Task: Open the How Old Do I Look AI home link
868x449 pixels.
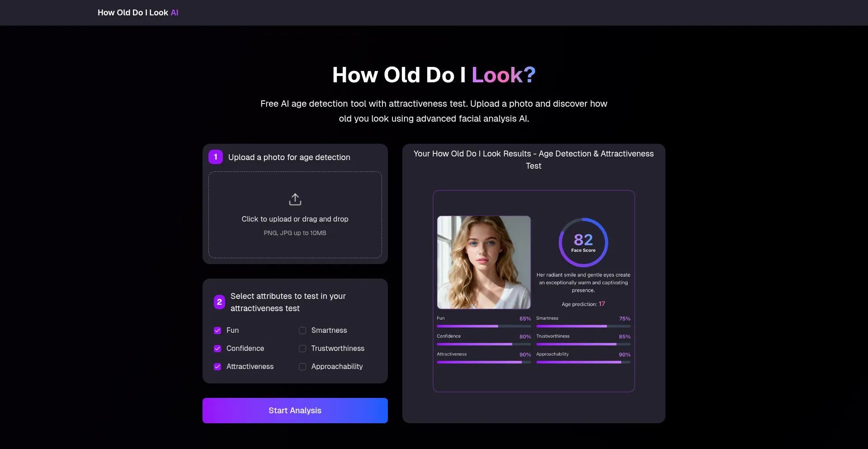Action: [138, 13]
